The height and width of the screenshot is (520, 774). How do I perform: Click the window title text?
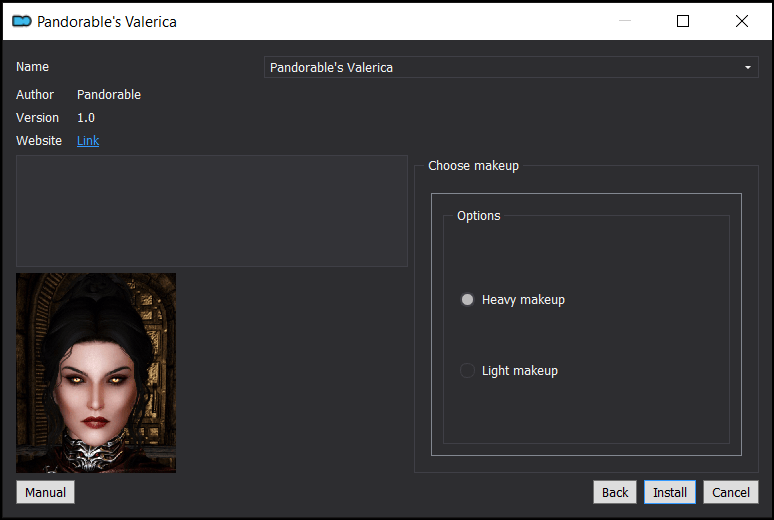(107, 22)
